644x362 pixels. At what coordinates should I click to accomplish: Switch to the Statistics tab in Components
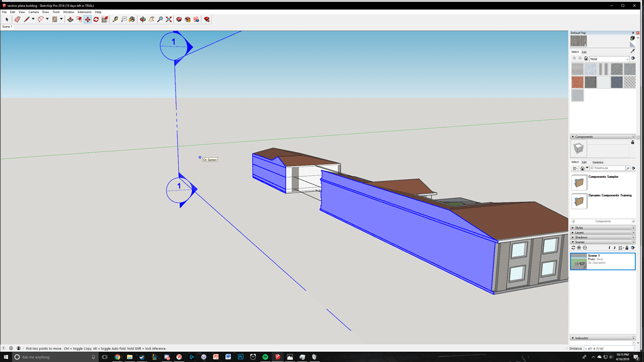tap(597, 162)
